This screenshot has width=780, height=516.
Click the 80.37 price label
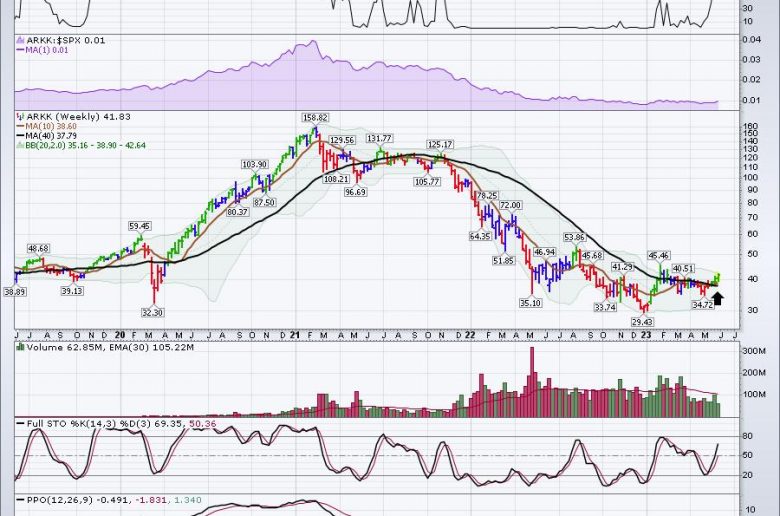click(237, 211)
